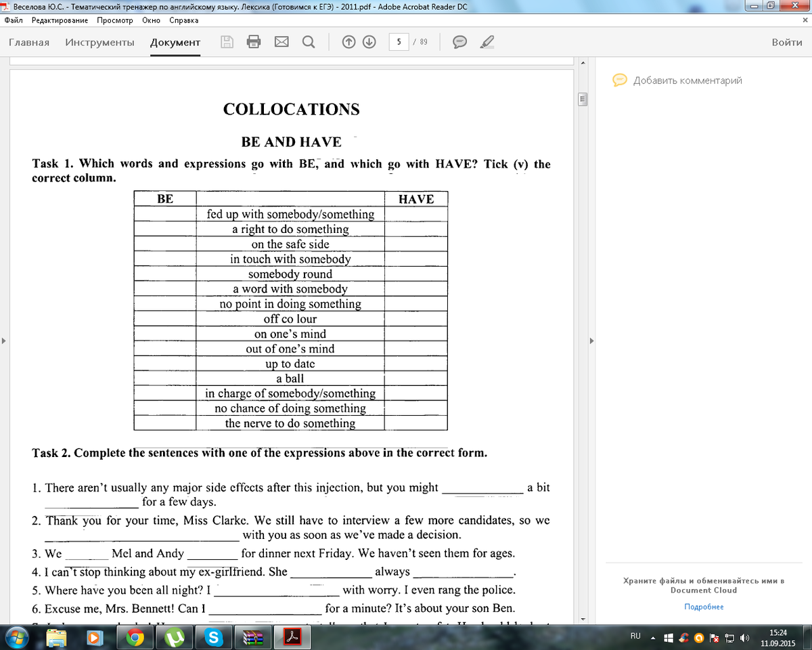The image size is (812, 650).
Task: Follow the Подробнее link
Action: coord(704,607)
